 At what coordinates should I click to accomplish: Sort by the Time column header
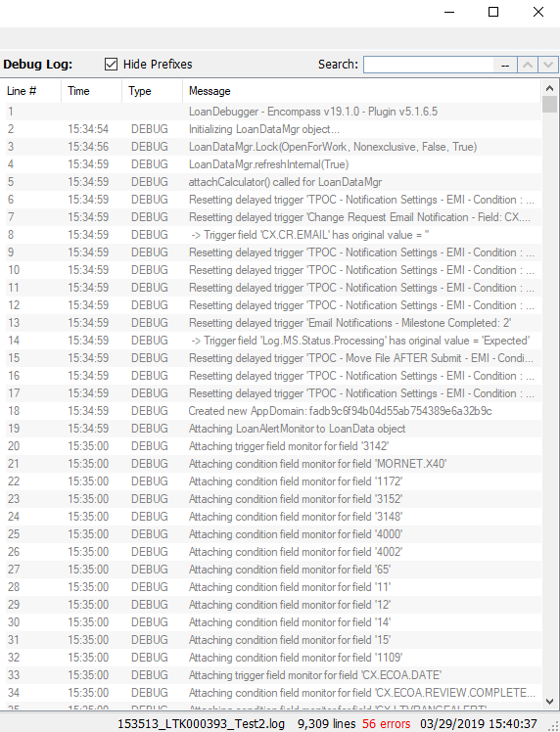click(92, 91)
